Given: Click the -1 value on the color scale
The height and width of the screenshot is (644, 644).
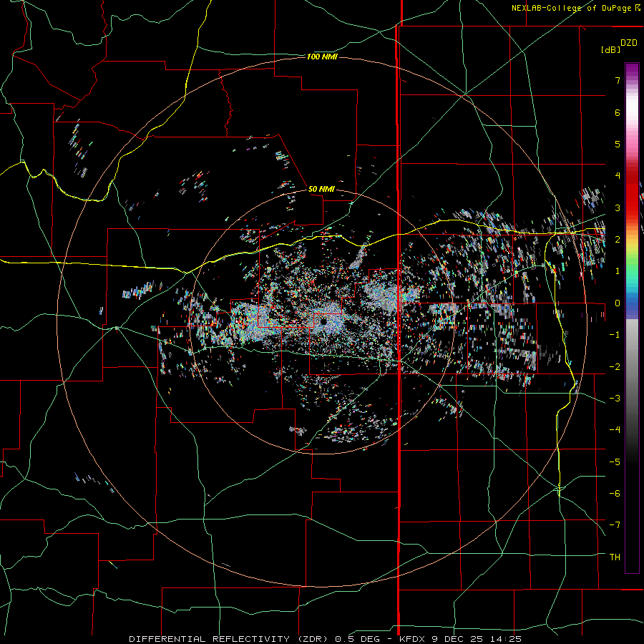Looking at the screenshot, I should tap(615, 335).
